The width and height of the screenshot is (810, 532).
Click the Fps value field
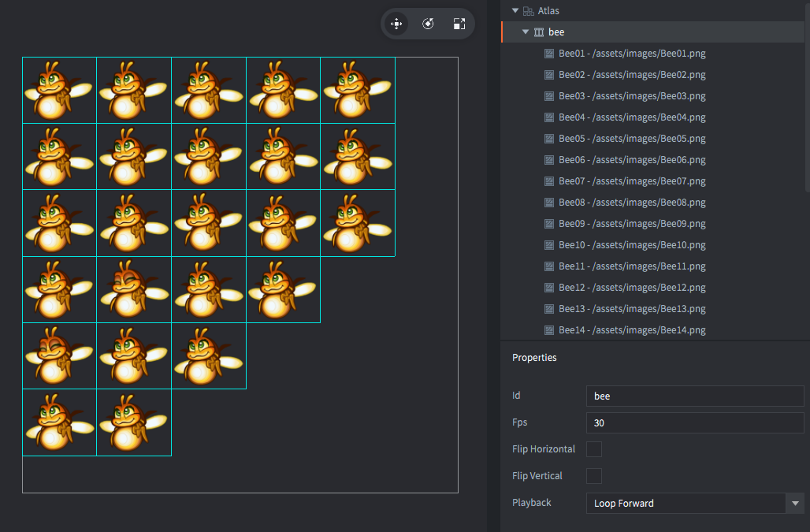pyautogui.click(x=694, y=423)
